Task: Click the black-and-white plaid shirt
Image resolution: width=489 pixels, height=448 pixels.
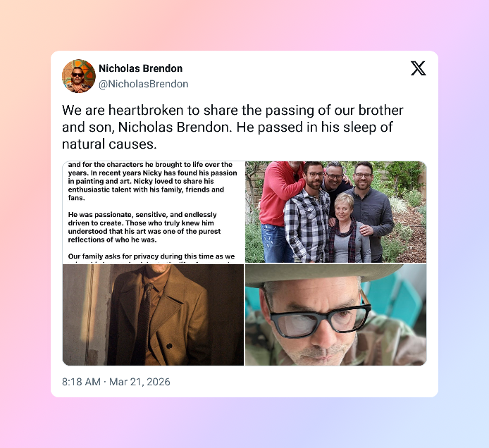Action: click(307, 225)
